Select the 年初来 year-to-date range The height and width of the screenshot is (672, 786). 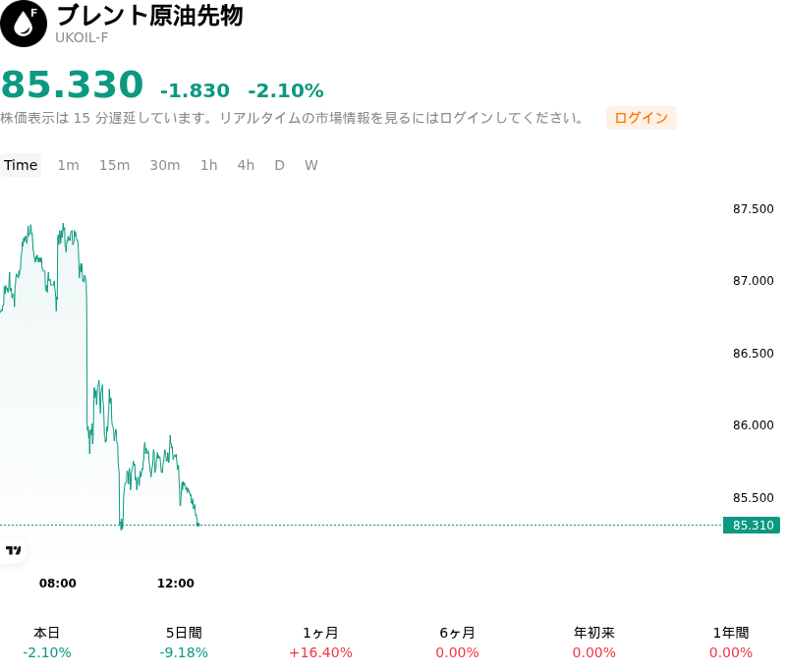pos(594,643)
